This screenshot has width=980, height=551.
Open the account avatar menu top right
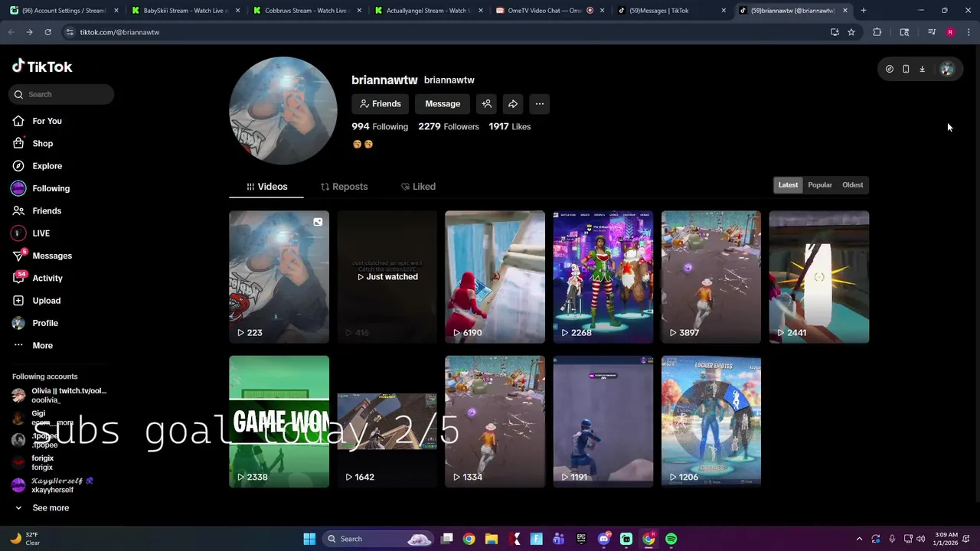947,69
